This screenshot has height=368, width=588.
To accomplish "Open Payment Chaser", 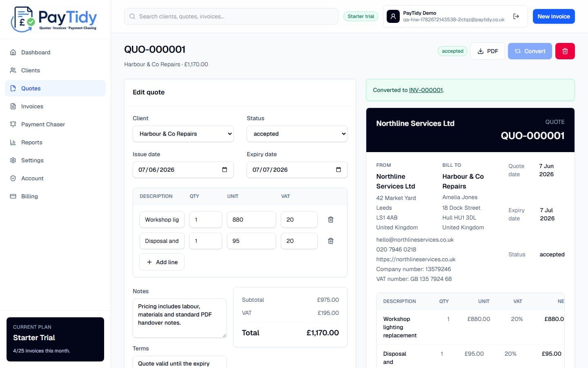I will [55, 124].
